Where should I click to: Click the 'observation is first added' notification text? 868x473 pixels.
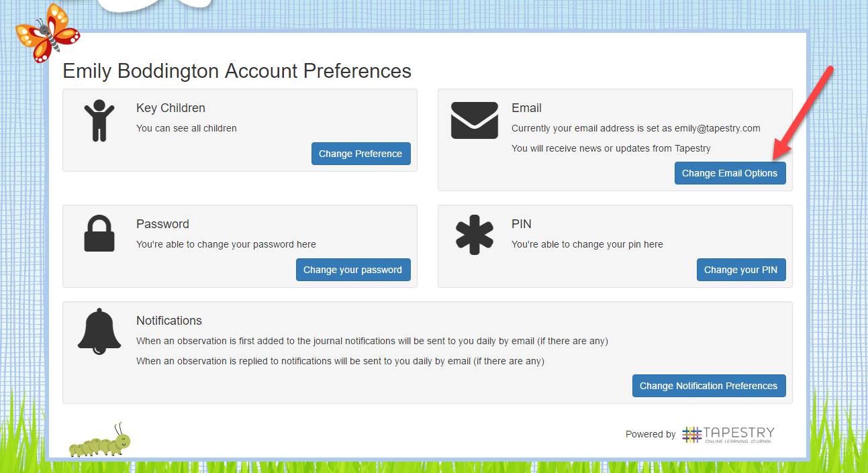click(372, 341)
